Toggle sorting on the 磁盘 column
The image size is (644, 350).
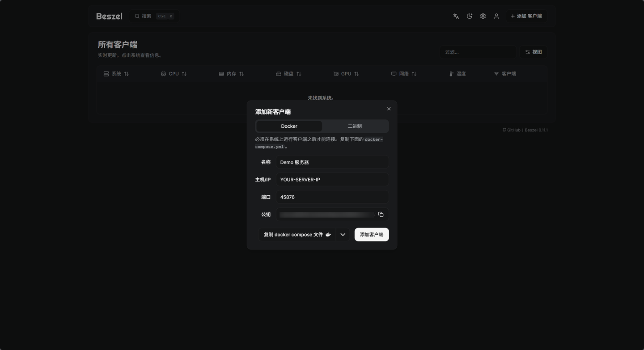point(299,74)
